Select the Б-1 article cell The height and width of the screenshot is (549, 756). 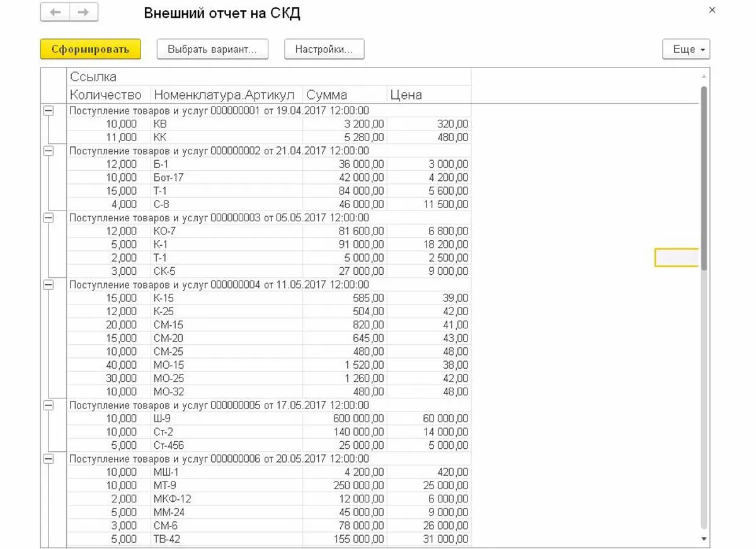227,164
